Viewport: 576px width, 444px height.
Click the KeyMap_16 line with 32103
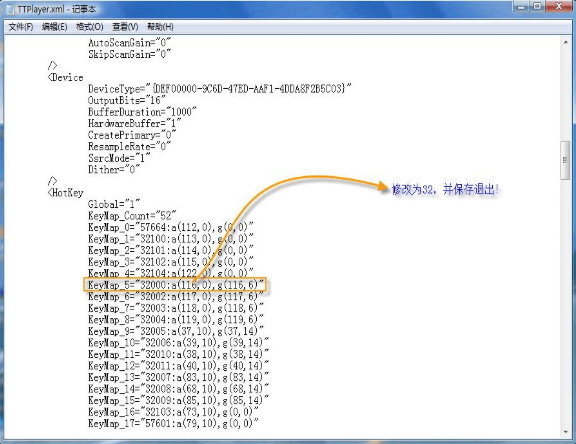[x=173, y=412]
